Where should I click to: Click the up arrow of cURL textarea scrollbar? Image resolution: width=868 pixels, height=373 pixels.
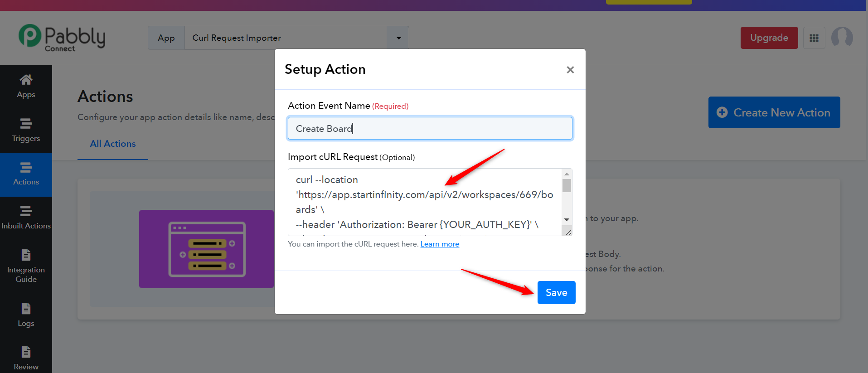[567, 174]
